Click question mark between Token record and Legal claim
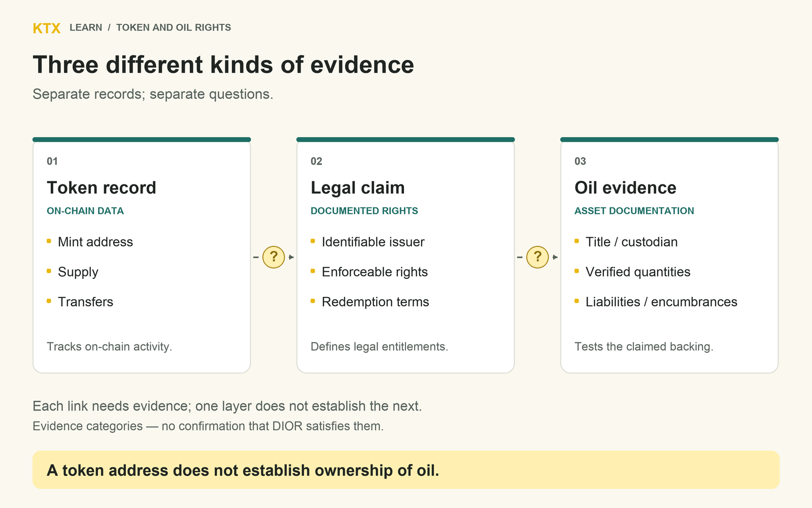812x508 pixels. pyautogui.click(x=274, y=257)
